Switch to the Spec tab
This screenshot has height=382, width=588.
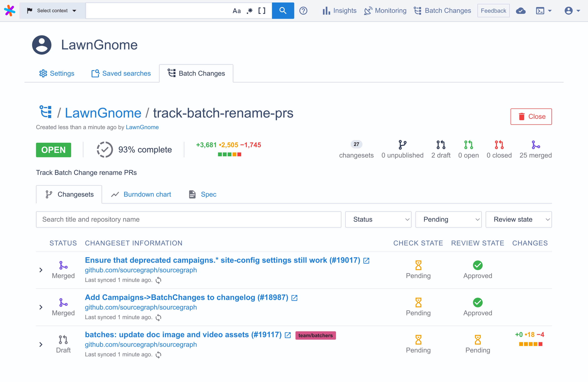203,194
